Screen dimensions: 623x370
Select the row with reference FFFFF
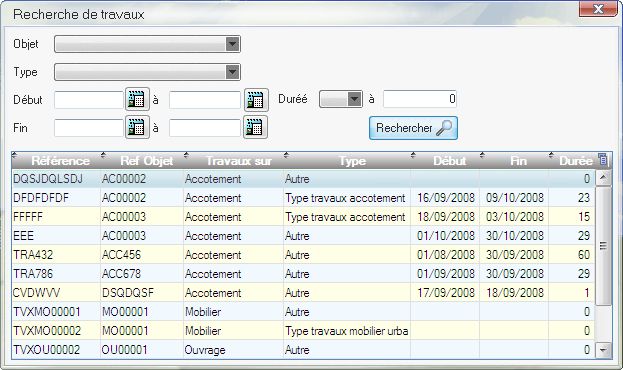click(x=303, y=217)
